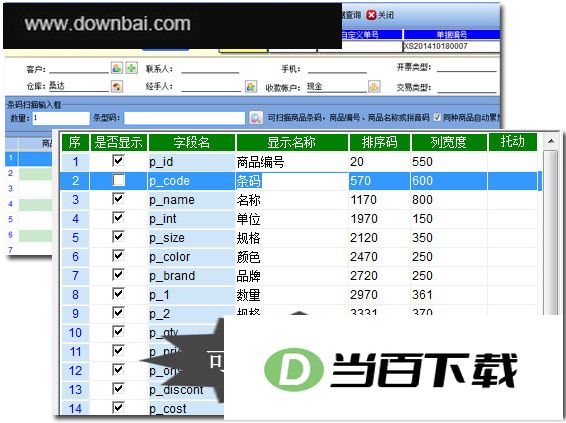Click column width cell 800
This screenshot has width=566, height=423.
tap(449, 200)
